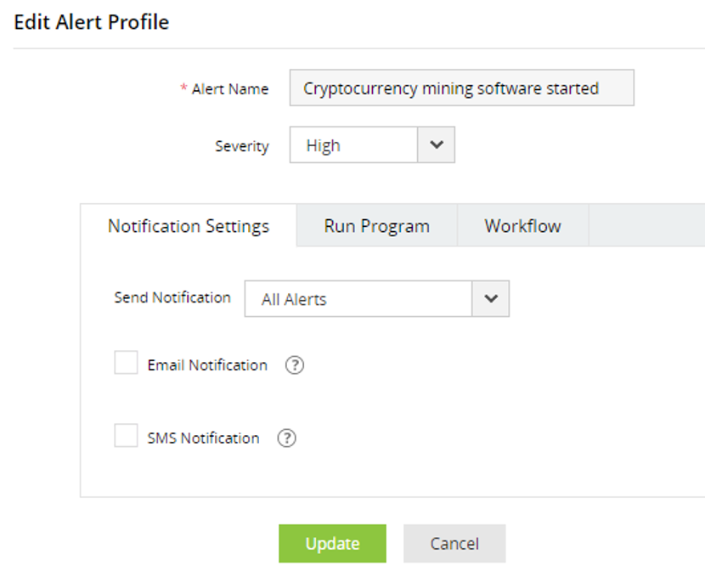Click the Alert Name text field
The height and width of the screenshot is (588, 705).
pyautogui.click(x=461, y=88)
